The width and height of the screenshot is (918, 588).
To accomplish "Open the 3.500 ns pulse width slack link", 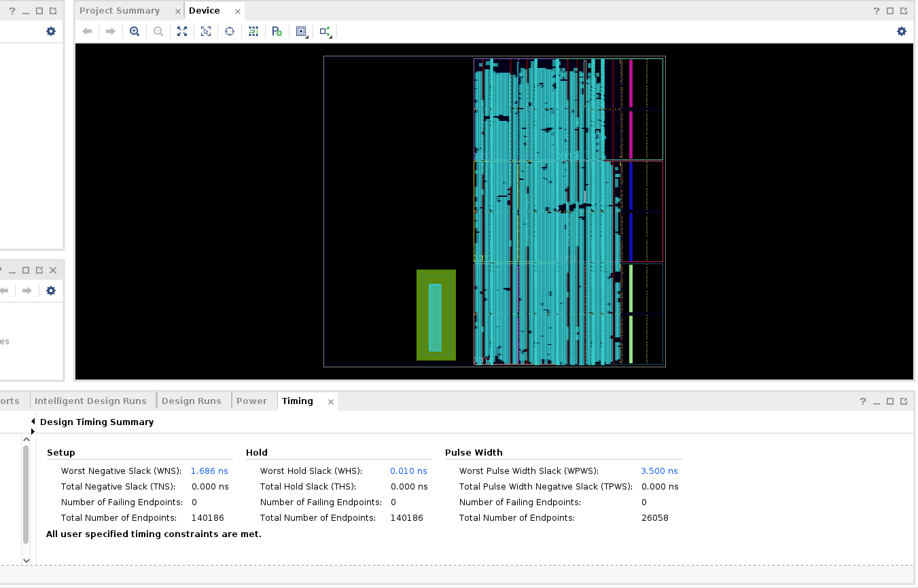I will [x=659, y=471].
